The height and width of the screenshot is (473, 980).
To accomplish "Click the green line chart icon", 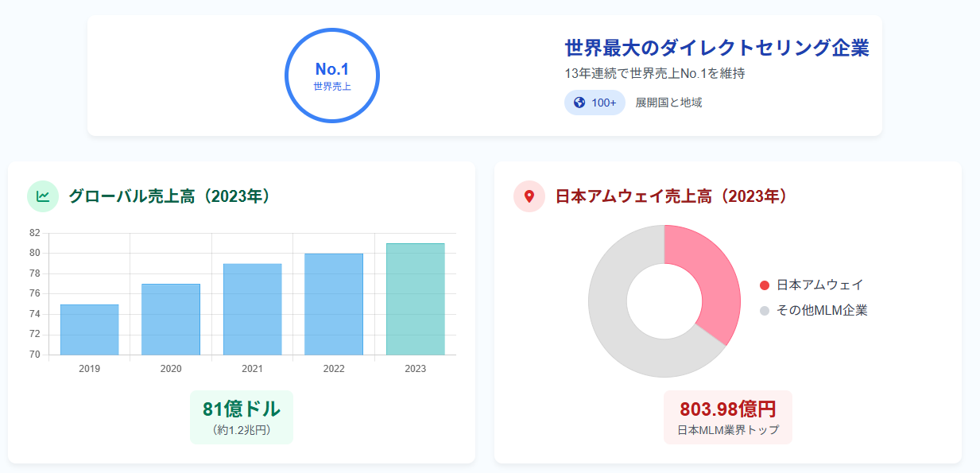I will (43, 196).
